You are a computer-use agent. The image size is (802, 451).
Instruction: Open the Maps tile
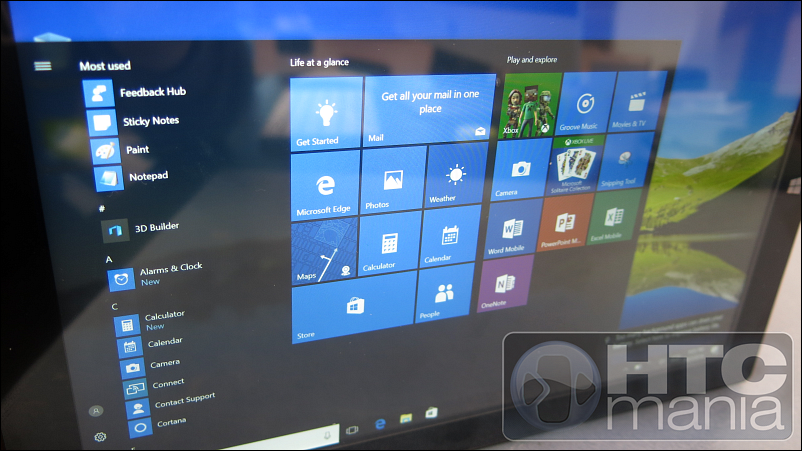click(x=325, y=251)
